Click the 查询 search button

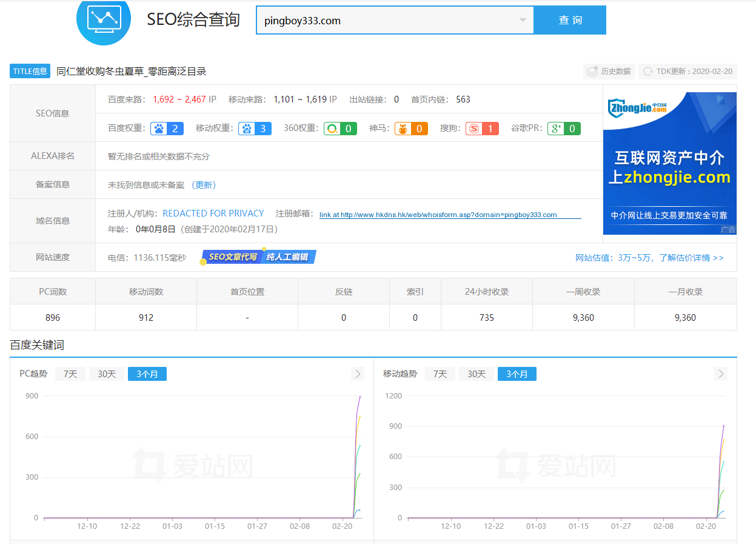tap(570, 21)
